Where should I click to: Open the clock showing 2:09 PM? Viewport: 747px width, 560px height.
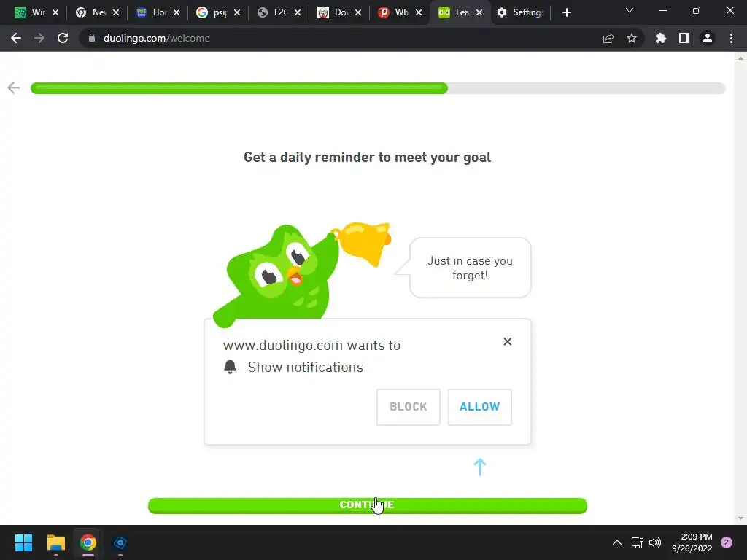click(692, 542)
